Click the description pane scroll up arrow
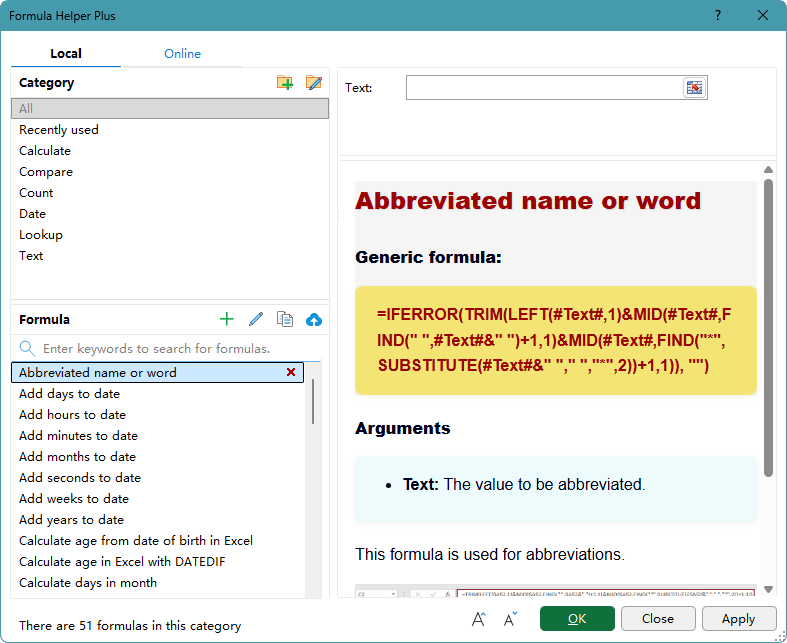This screenshot has width=787, height=643. point(768,170)
